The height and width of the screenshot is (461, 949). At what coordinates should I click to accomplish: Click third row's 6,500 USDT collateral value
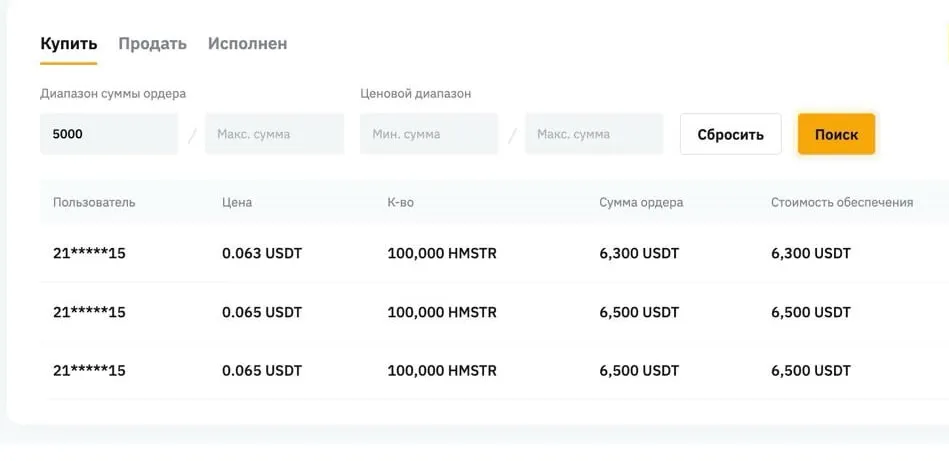(810, 370)
